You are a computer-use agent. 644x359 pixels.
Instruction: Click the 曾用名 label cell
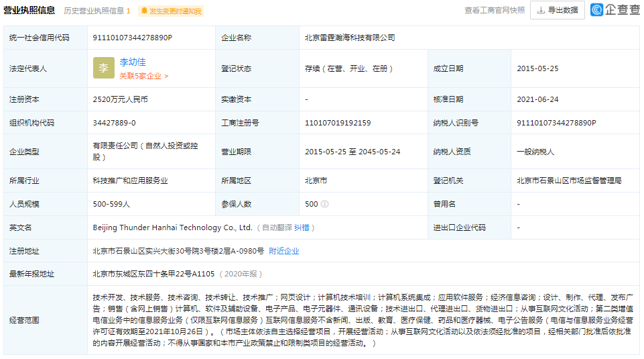[x=469, y=204]
